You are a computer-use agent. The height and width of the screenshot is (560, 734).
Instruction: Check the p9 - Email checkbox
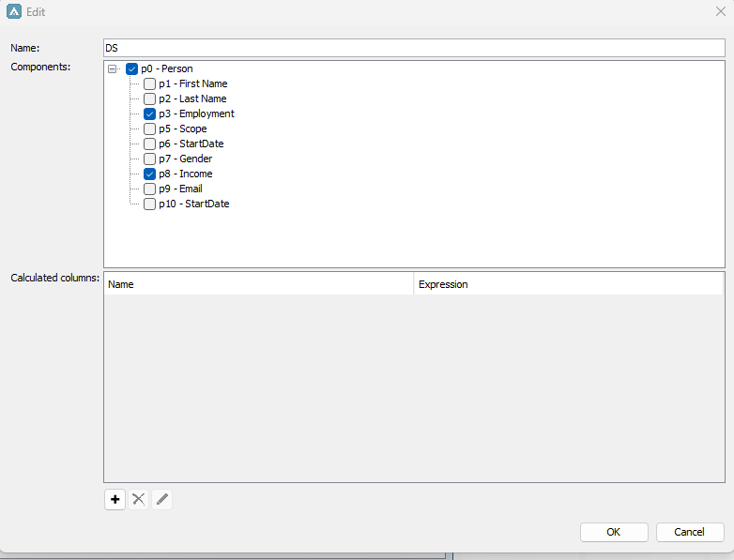[149, 189]
